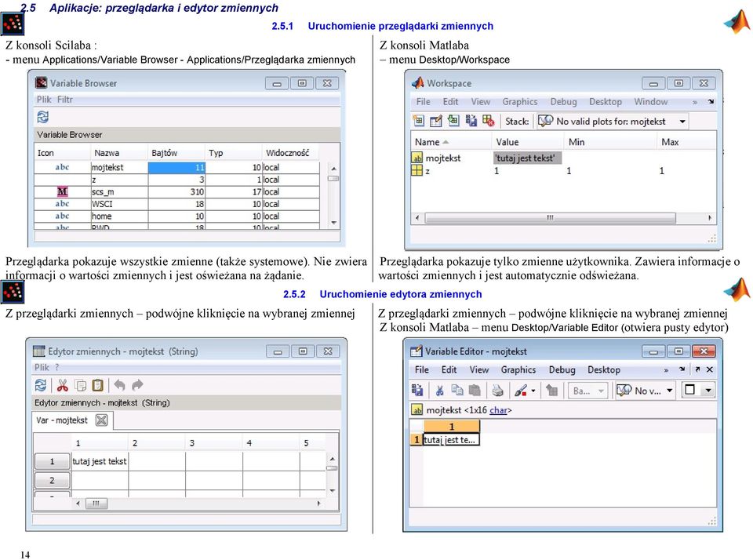Screen dimensions: 753x560
Task: Open Plik menu in Variable Browser
Action: coord(44,100)
